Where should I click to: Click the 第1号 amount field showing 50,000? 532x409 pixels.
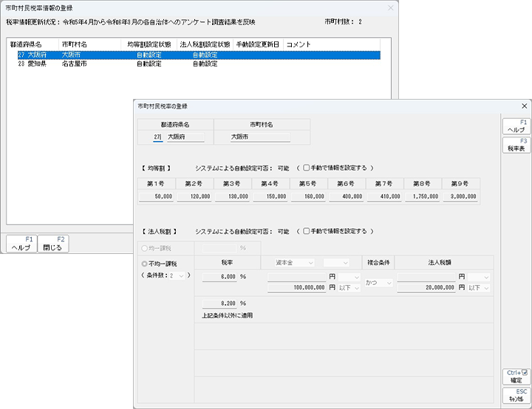coord(157,197)
